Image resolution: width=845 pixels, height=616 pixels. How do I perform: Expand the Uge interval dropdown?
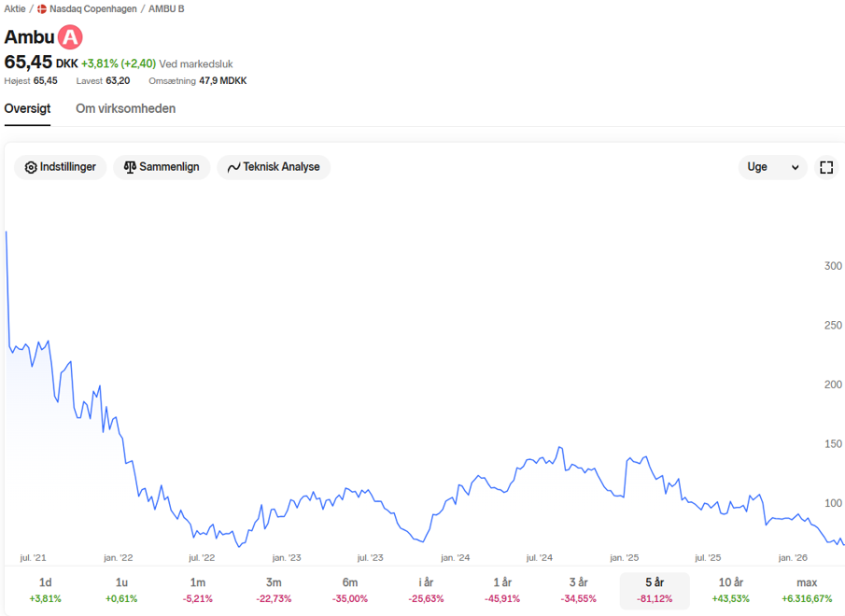click(772, 167)
